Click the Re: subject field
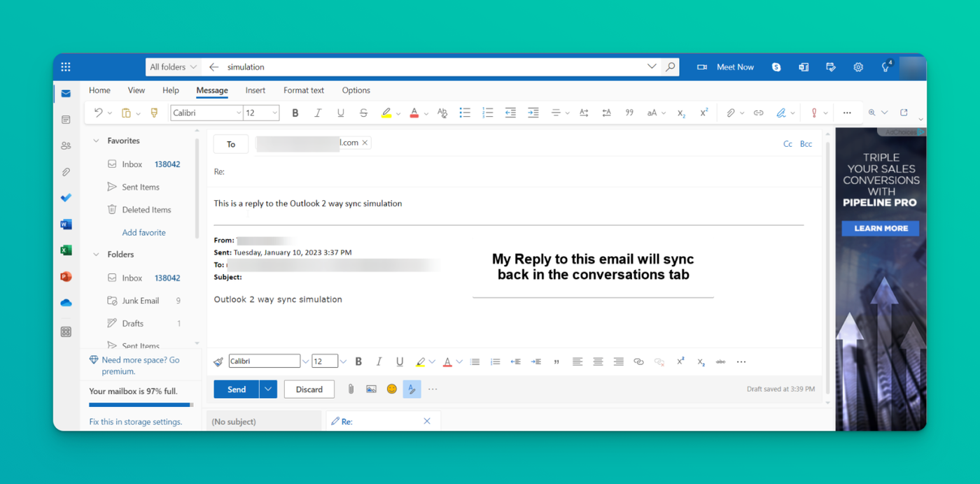 tap(514, 171)
